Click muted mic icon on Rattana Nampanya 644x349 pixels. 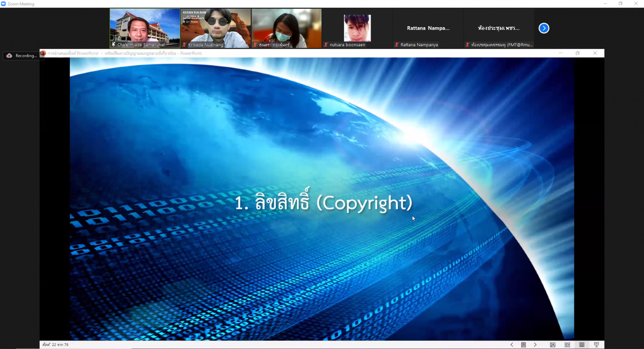click(x=396, y=45)
